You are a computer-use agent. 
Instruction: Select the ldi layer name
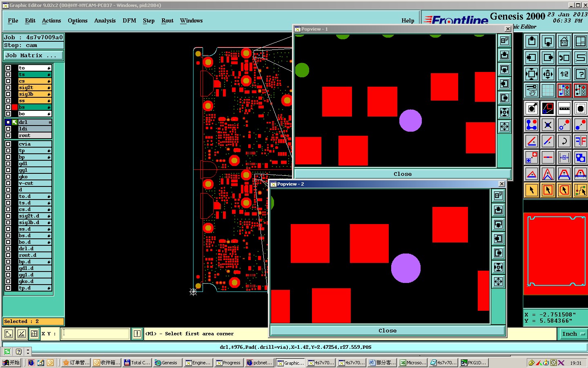coord(35,129)
